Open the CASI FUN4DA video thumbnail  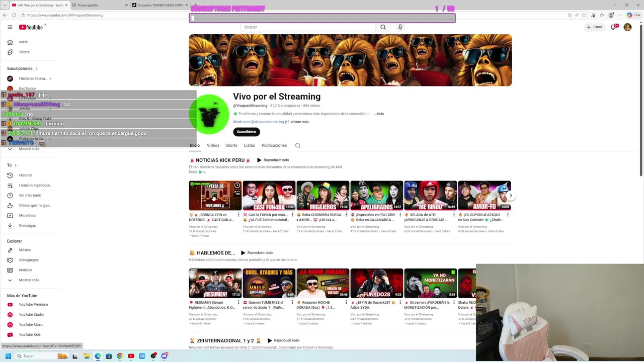269,196
